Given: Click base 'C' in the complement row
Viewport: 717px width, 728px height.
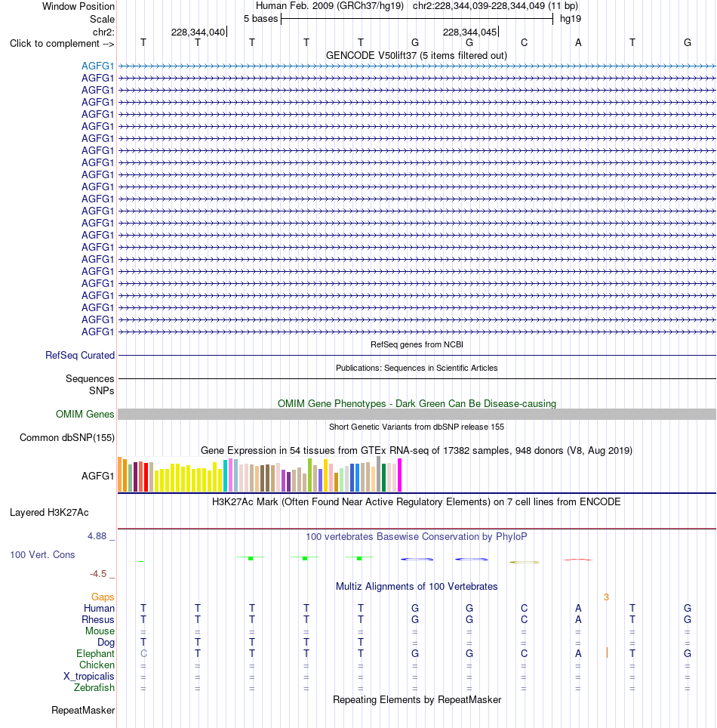Looking at the screenshot, I should (x=524, y=43).
